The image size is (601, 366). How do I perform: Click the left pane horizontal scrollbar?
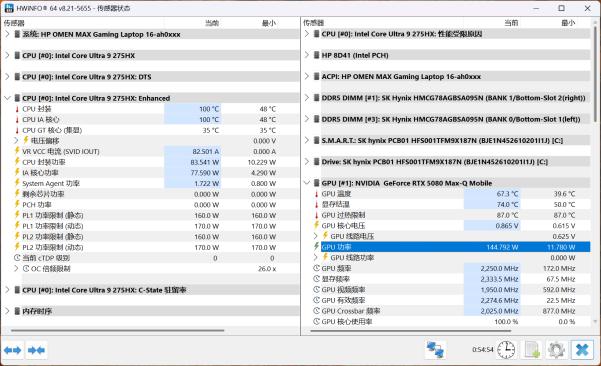click(x=117, y=330)
